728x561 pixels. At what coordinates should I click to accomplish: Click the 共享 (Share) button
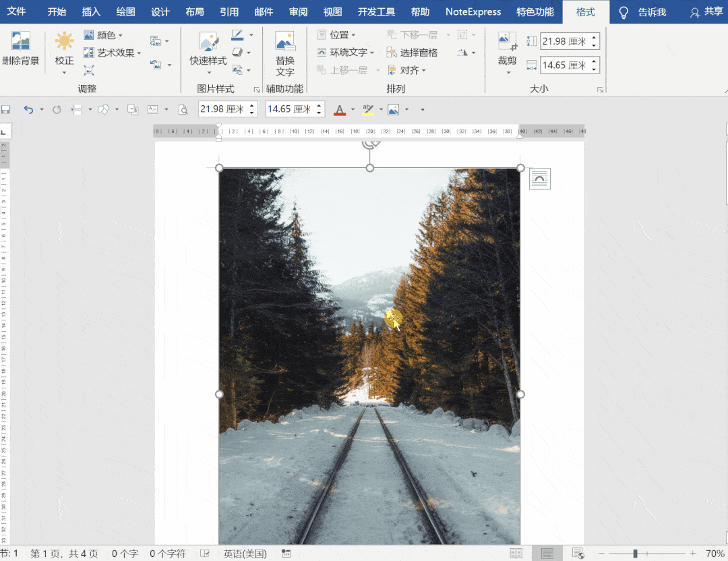coord(706,11)
